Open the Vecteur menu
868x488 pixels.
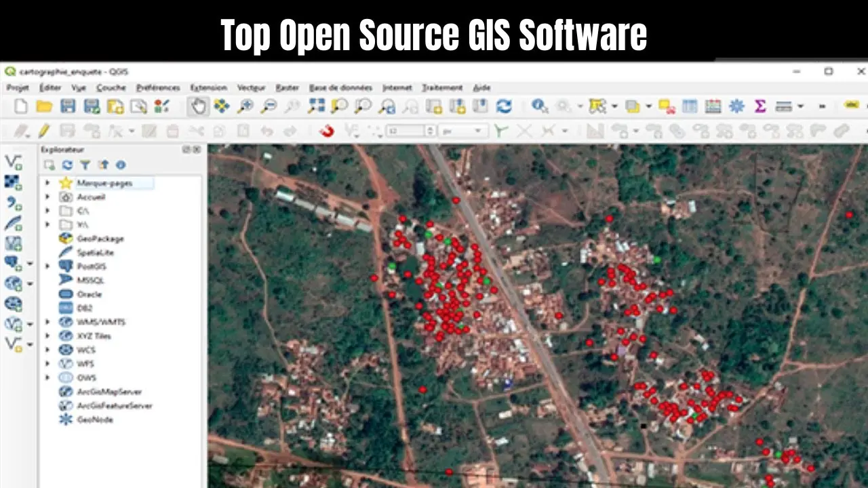[x=252, y=87]
